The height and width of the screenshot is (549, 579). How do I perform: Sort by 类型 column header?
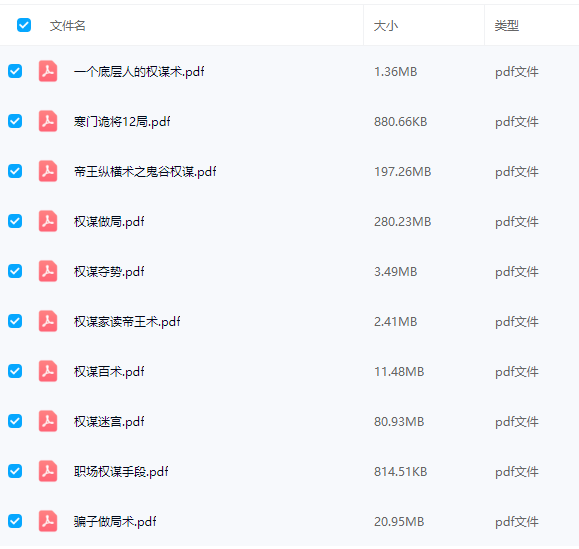[x=507, y=25]
